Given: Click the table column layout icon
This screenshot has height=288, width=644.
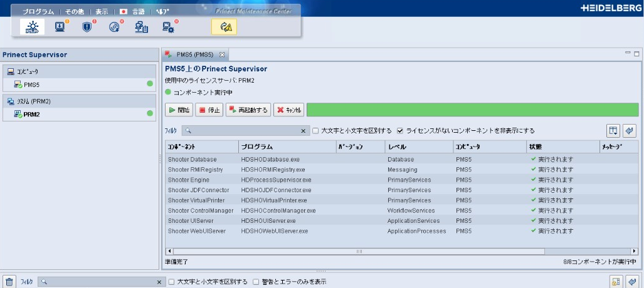Looking at the screenshot, I should pyautogui.click(x=613, y=131).
